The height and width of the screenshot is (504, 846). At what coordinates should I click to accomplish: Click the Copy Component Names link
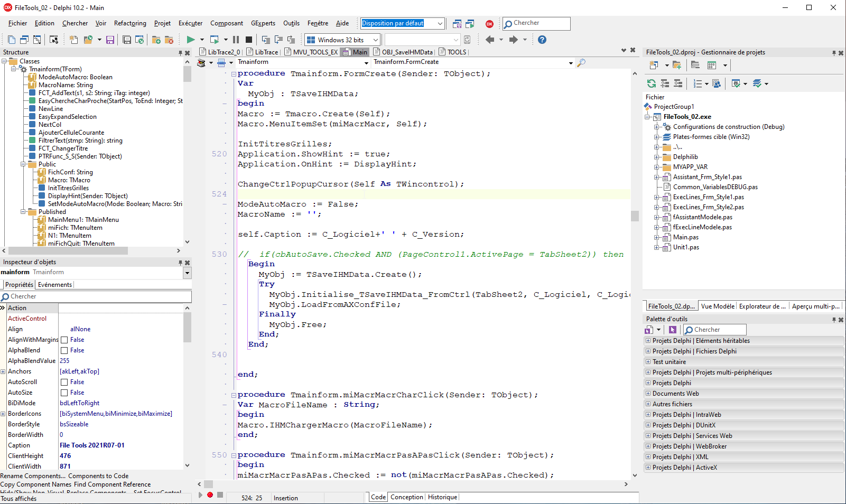tap(36, 484)
